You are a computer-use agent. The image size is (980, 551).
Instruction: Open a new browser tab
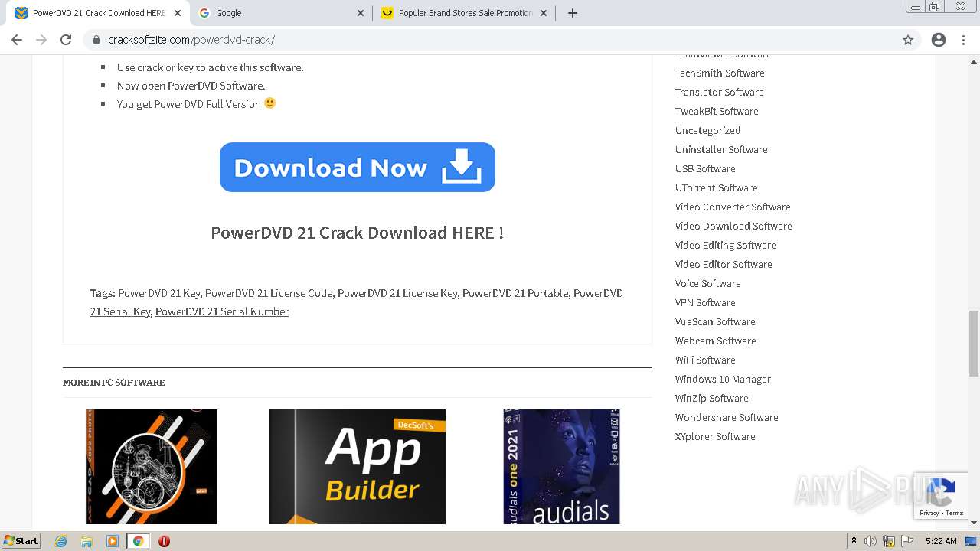[572, 13]
